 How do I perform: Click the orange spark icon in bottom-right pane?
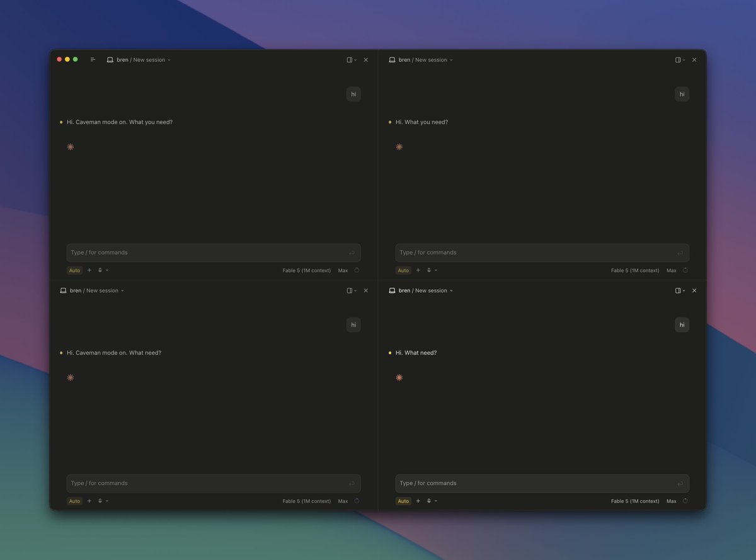click(x=399, y=377)
